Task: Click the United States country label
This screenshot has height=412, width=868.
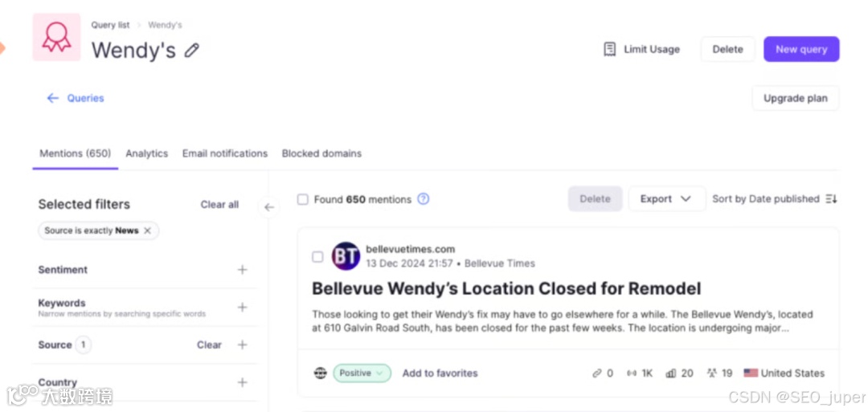Action: (x=792, y=373)
